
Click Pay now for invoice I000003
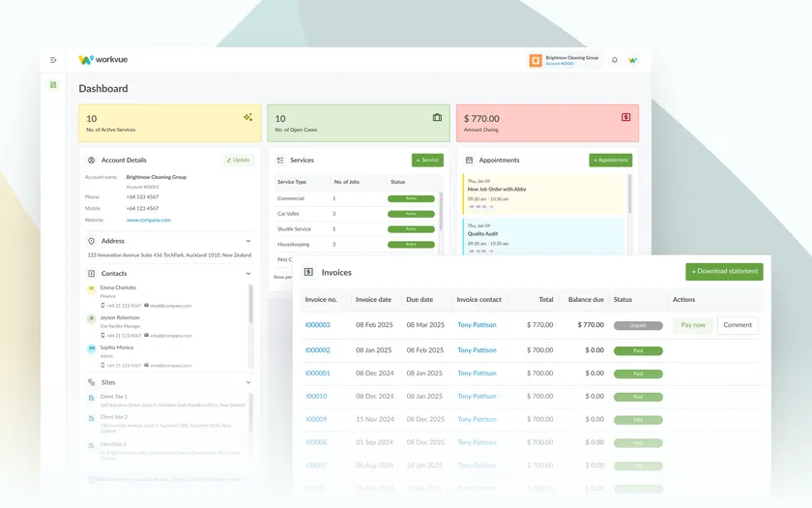pos(693,325)
